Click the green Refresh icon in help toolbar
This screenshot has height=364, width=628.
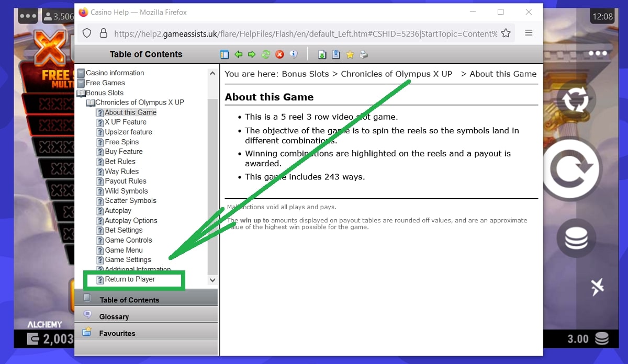click(266, 54)
